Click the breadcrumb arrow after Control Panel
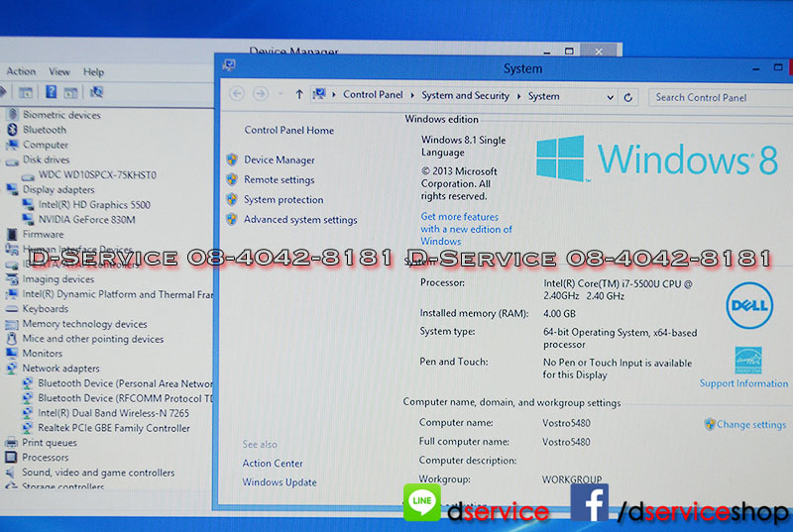The image size is (793, 532). tap(412, 95)
